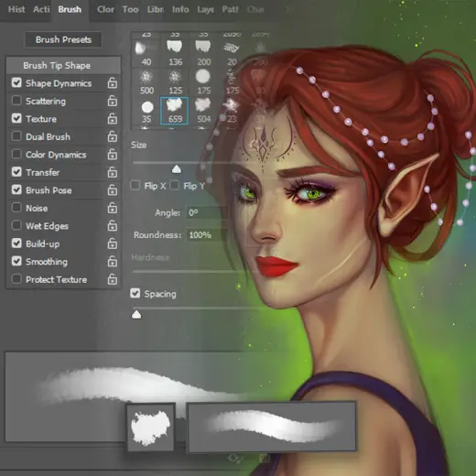Screen dimensions: 476x476
Task: Check the Flip X box
Action: pos(135,185)
